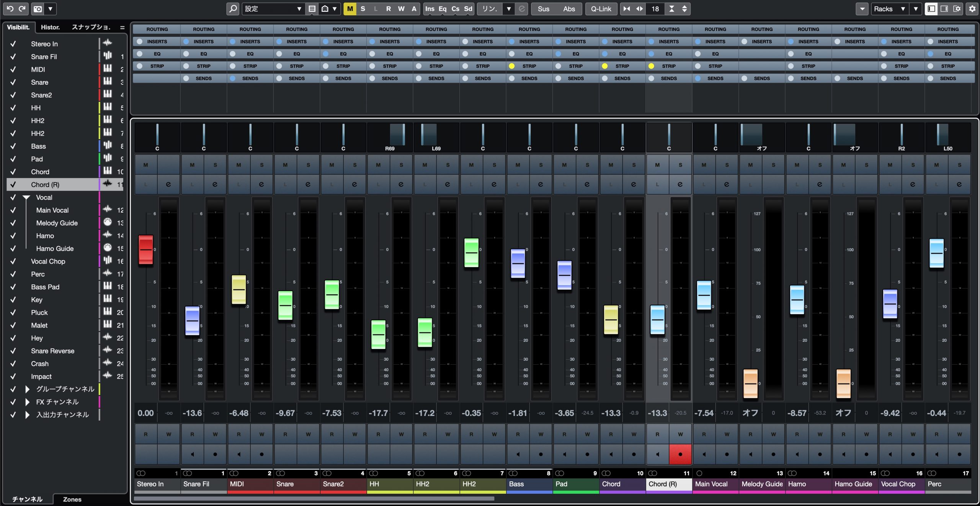The width and height of the screenshot is (980, 506).
Task: Click the menu icon beside スナップショ tab
Action: click(122, 27)
